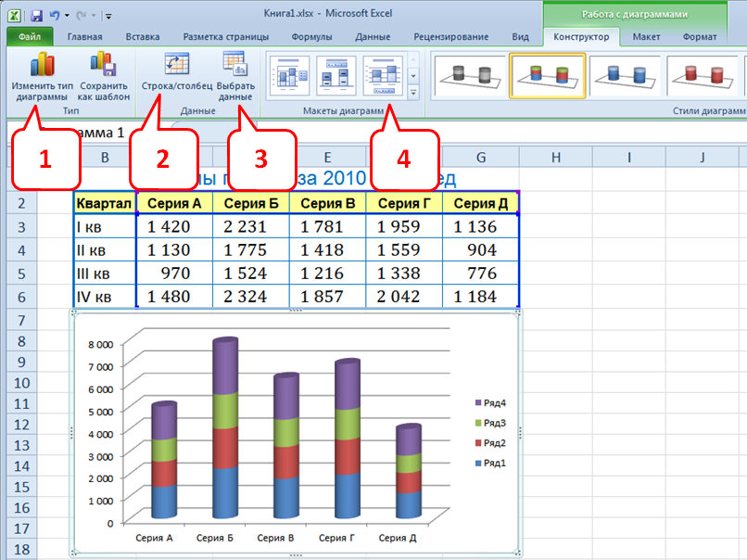Switch to the Вставка ribbon tab
This screenshot has width=747, height=560.
143,37
